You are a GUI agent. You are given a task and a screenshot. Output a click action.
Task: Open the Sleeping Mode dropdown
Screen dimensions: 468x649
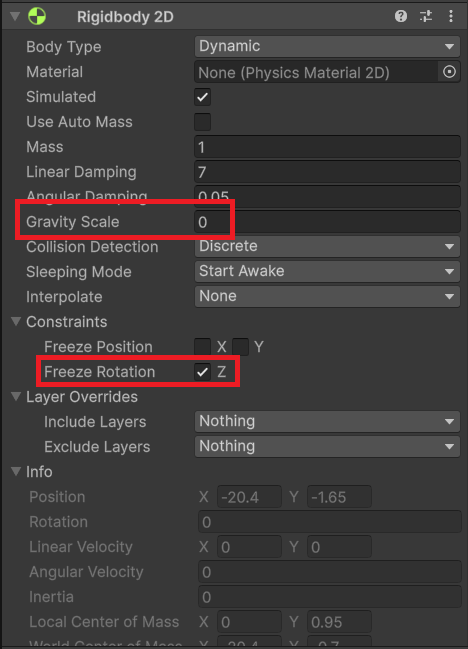coord(327,272)
